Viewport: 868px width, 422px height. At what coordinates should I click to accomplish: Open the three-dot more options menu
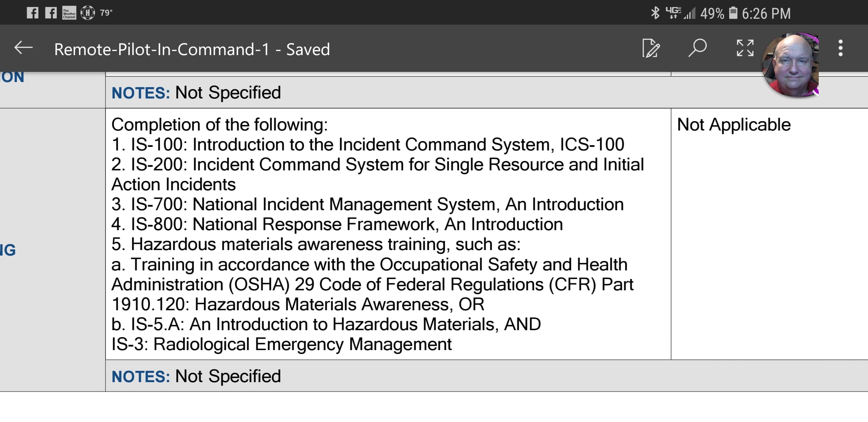tap(840, 48)
